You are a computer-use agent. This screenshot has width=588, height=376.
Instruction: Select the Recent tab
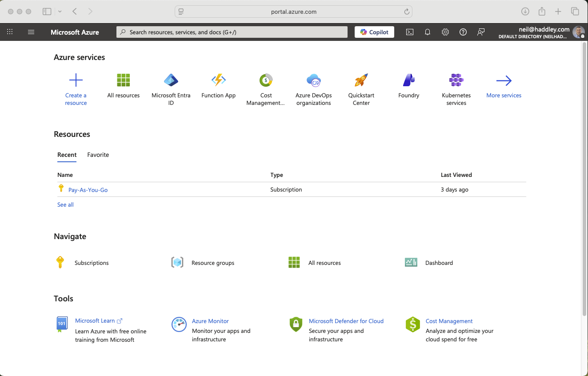pos(67,155)
